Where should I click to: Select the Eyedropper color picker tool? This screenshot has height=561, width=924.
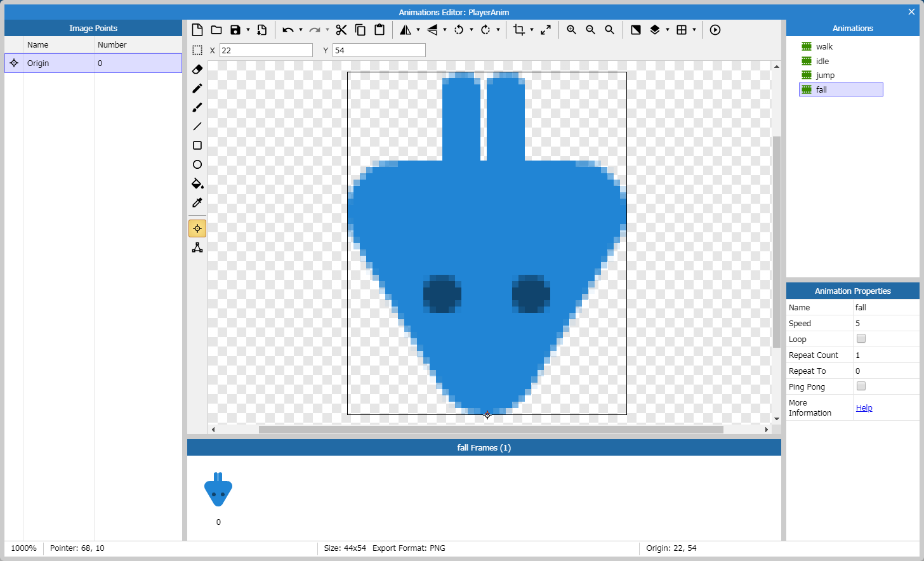click(197, 202)
